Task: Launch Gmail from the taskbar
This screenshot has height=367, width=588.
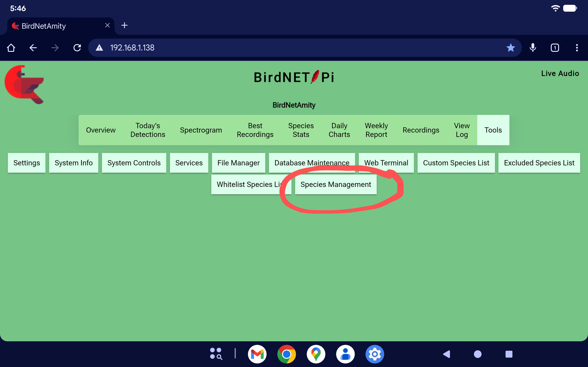Action: pyautogui.click(x=257, y=354)
